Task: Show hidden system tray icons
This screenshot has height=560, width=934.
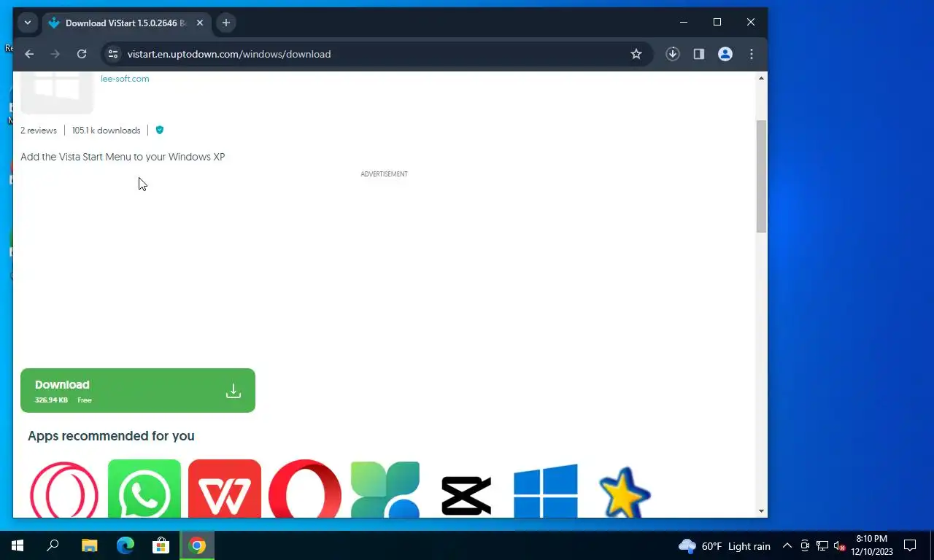Action: click(x=787, y=546)
